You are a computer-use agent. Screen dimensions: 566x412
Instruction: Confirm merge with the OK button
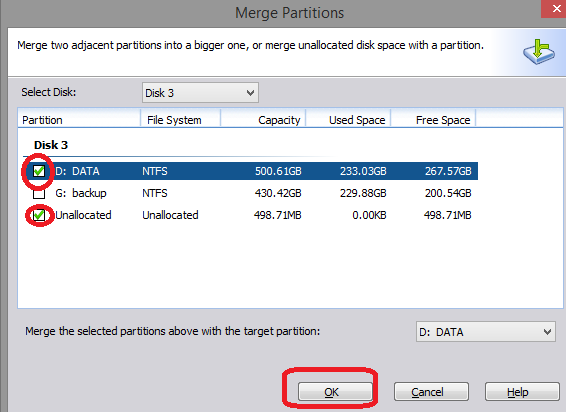(335, 392)
